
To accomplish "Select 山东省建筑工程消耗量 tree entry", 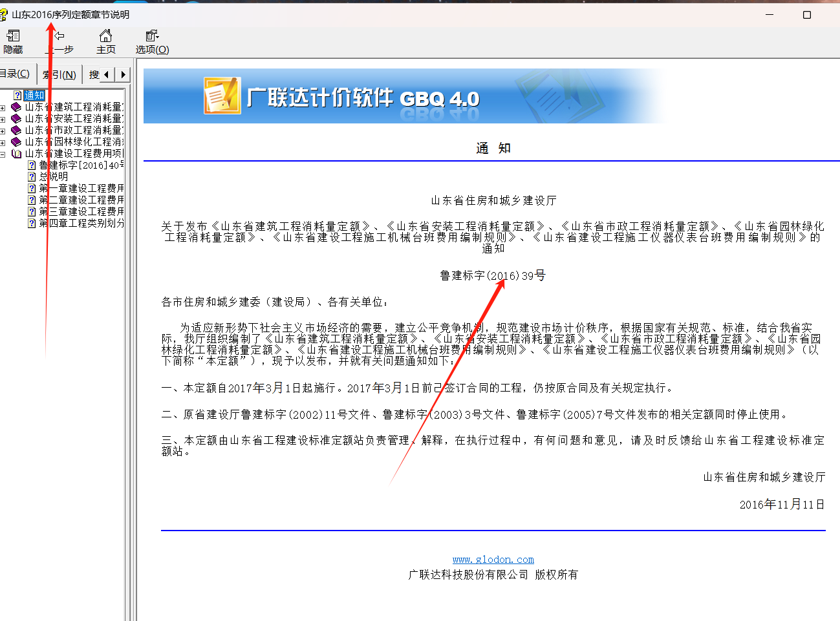I will (74, 107).
